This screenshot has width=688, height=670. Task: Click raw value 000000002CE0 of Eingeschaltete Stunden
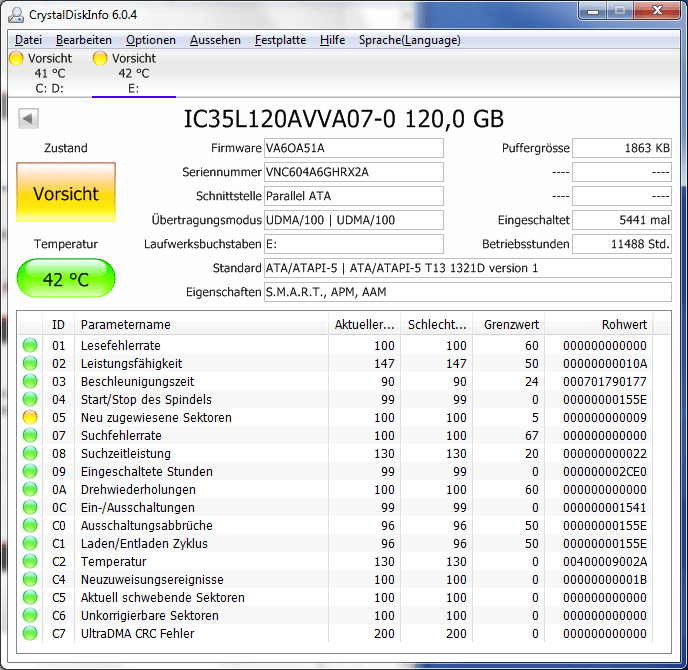click(x=605, y=471)
